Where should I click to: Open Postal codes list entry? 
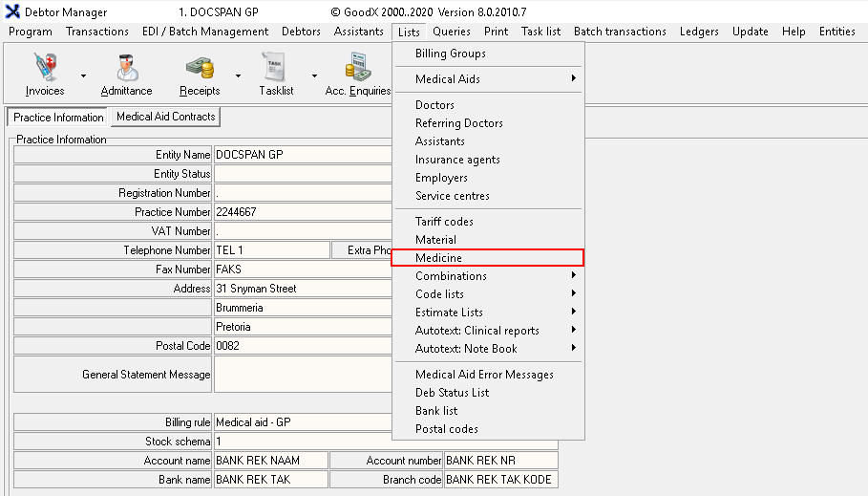(x=446, y=429)
